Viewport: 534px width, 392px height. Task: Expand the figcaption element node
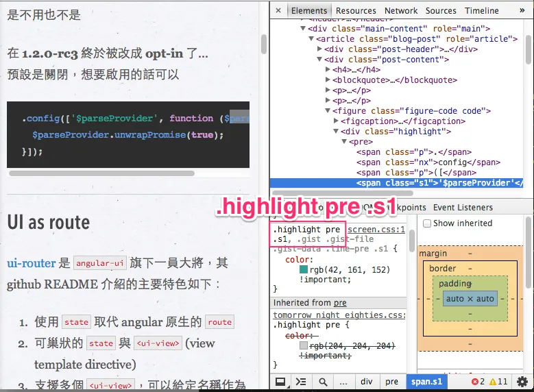pyautogui.click(x=336, y=121)
